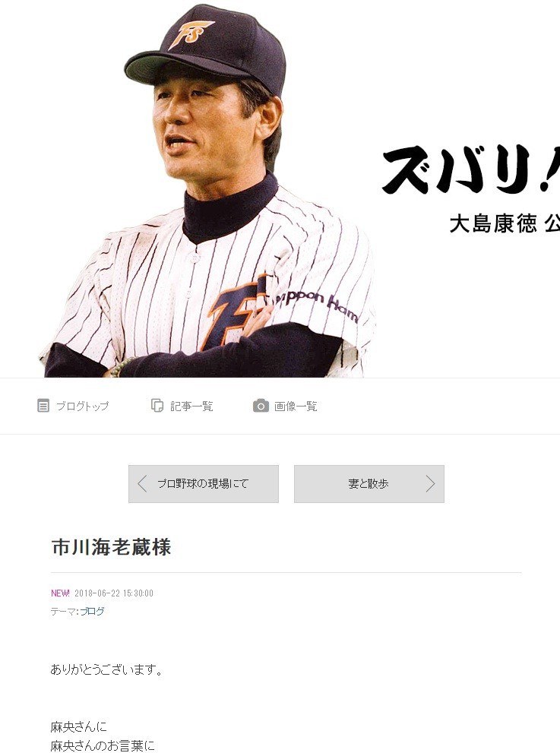Image resolution: width=560 pixels, height=753 pixels.
Task: Click the 麻央さんに text line
Action: point(79,726)
